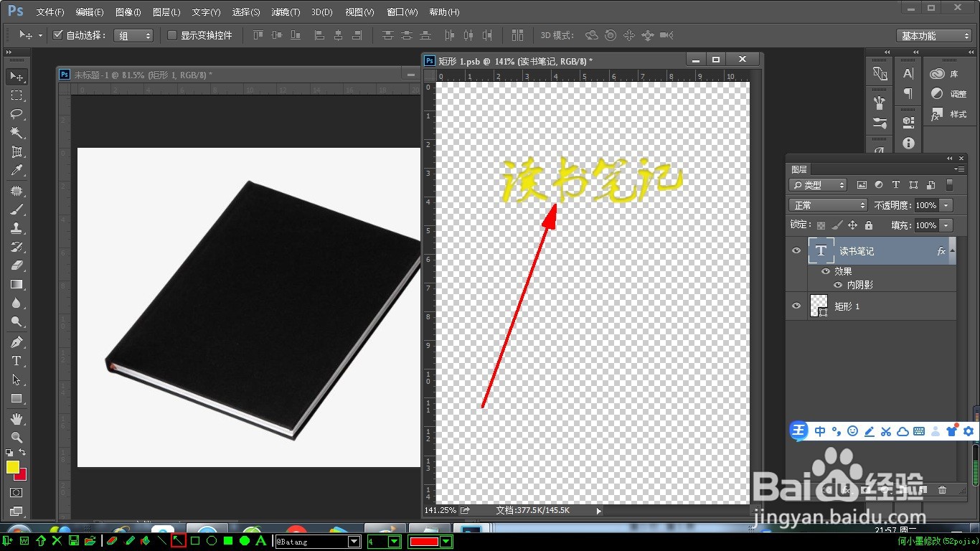Open the 正常 blend mode dropdown

coord(828,205)
